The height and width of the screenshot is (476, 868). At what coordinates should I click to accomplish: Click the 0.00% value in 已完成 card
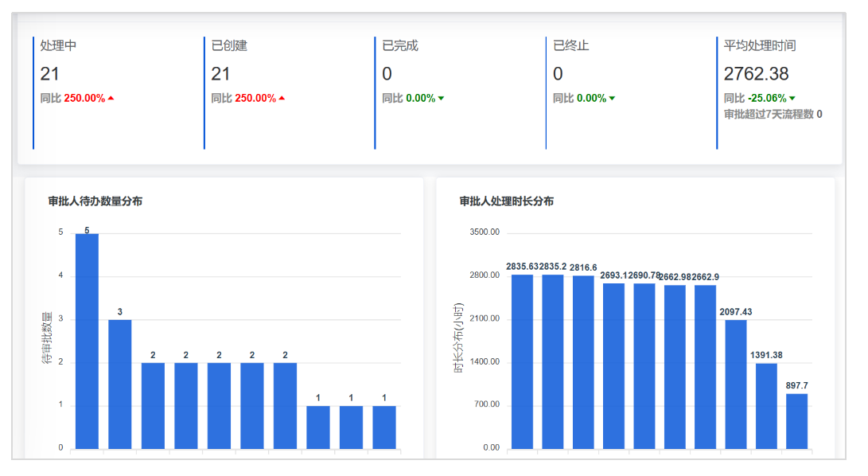pyautogui.click(x=421, y=98)
